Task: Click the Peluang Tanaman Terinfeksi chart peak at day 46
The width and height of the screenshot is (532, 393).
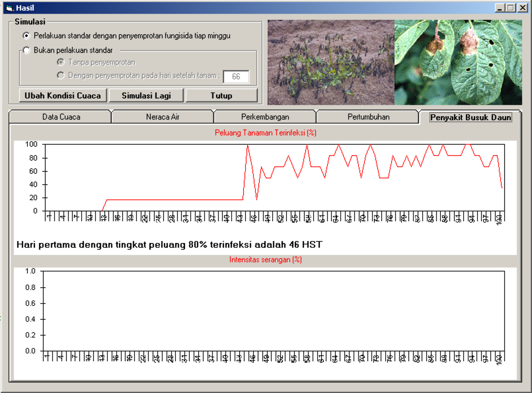Action: [247, 145]
